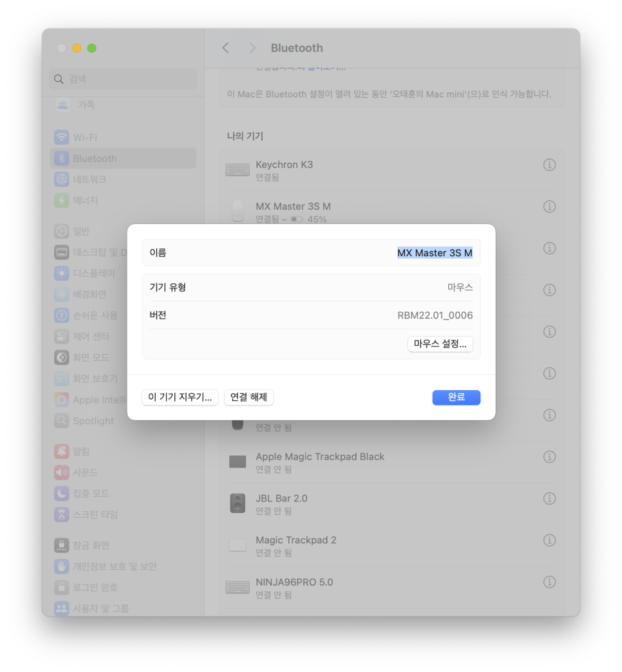Open 디스플레이 settings from the sidebar

(x=88, y=273)
